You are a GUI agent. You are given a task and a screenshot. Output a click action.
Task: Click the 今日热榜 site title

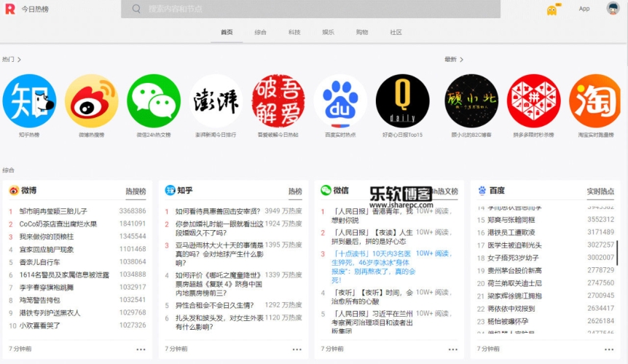35,9
